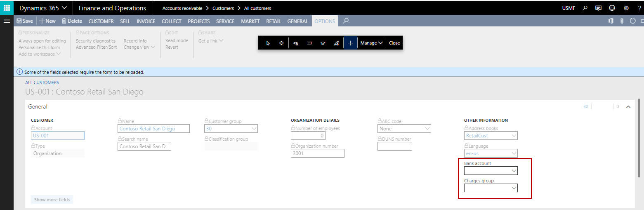Image resolution: width=644 pixels, height=210 pixels.
Task: Click the Save button
Action: 25,21
